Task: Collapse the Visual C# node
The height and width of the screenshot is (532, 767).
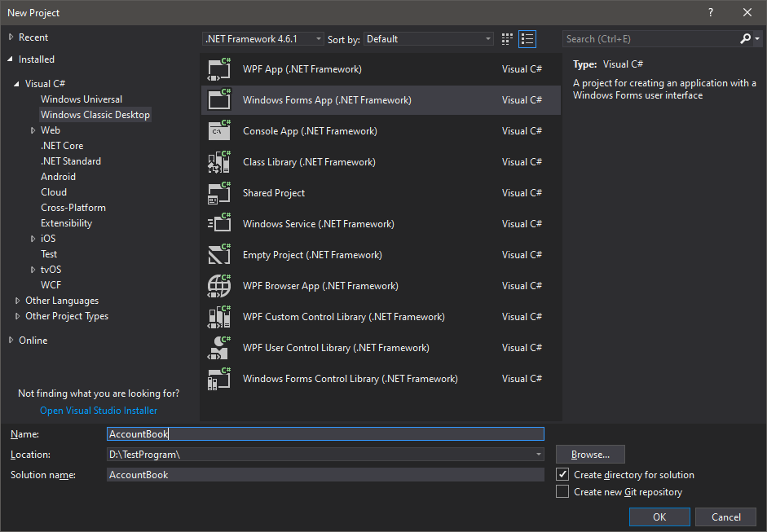Action: point(16,84)
